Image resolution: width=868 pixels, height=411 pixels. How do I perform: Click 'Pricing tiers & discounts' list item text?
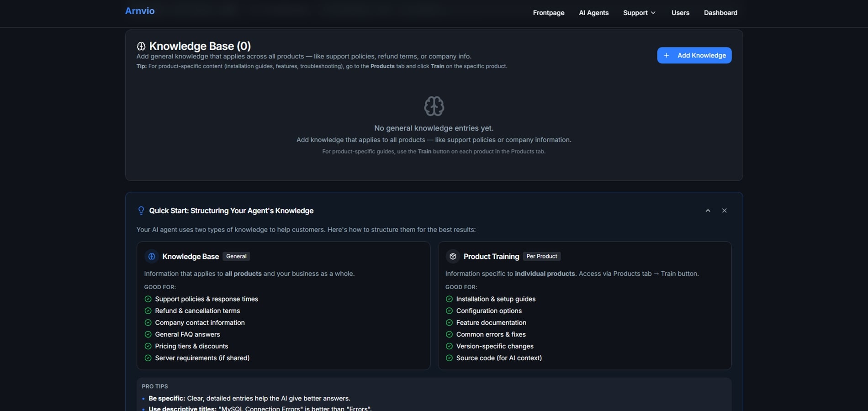(x=191, y=347)
